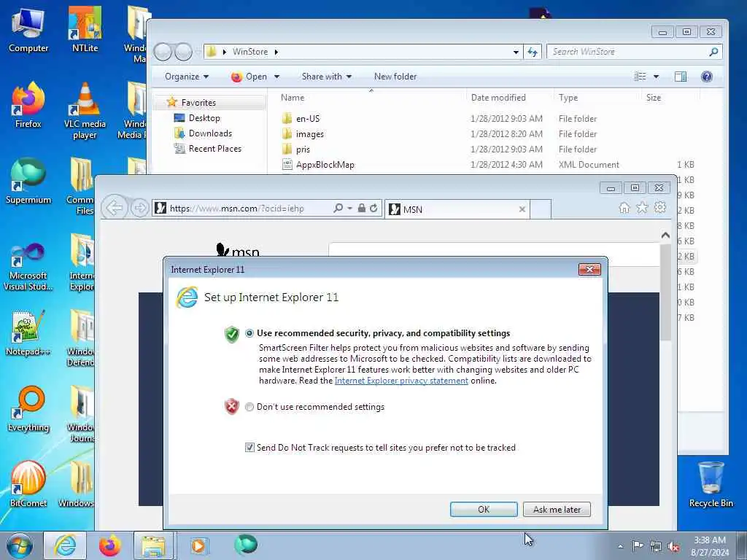Go to IE home page icon
The width and height of the screenshot is (747, 560).
[x=624, y=208]
